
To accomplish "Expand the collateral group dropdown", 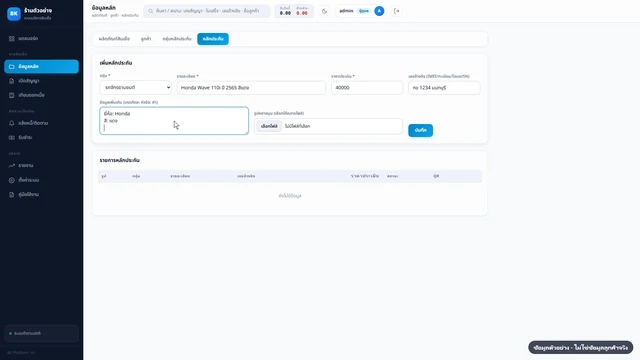I will pos(136,87).
